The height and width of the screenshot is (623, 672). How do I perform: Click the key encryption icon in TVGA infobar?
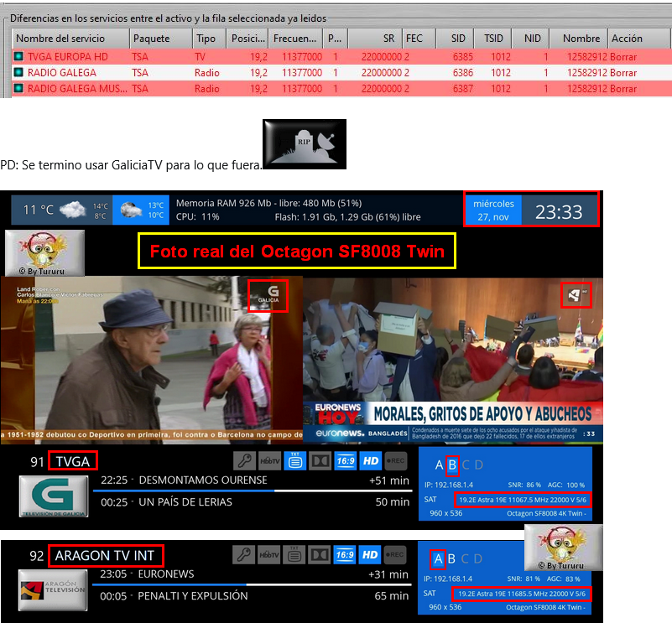coord(245,461)
